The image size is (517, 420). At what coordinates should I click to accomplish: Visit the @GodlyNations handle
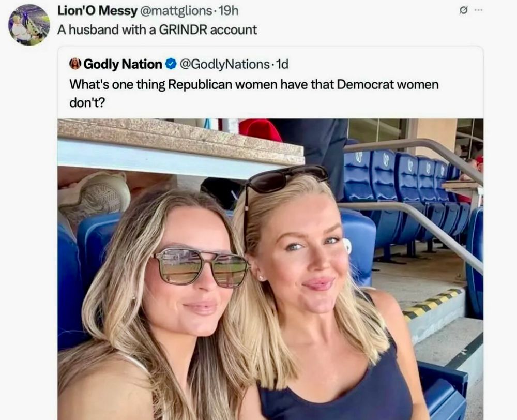[x=224, y=64]
